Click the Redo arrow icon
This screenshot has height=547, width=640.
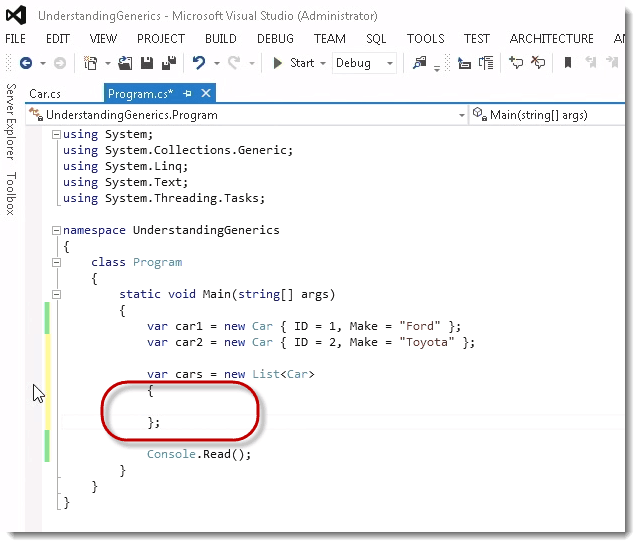[x=234, y=63]
